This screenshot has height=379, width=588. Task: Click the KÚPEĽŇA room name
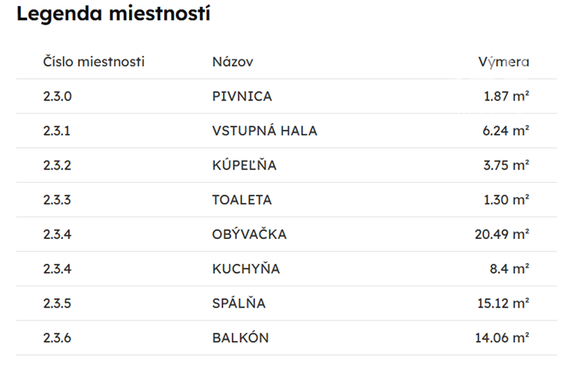244,165
